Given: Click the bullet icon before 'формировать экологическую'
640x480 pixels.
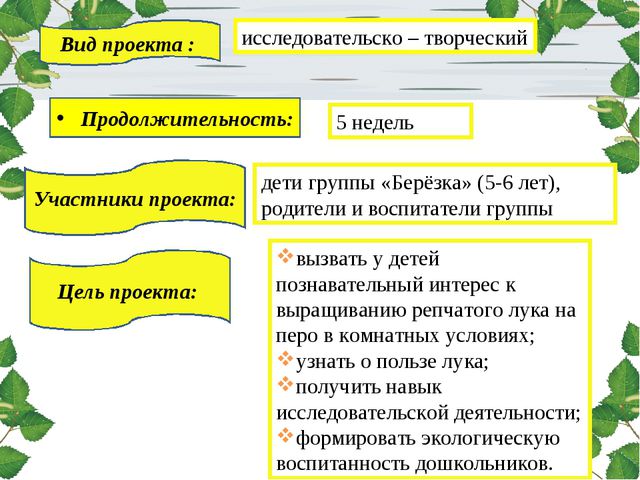Looking at the screenshot, I should [285, 436].
